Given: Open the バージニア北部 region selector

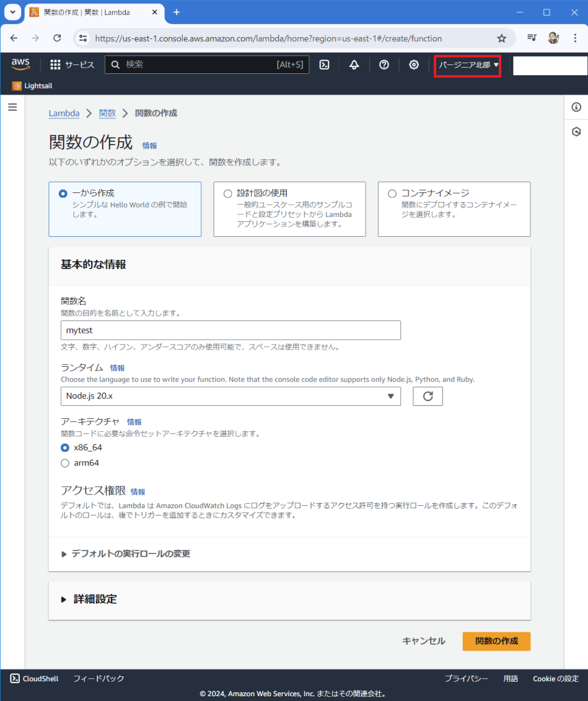Looking at the screenshot, I should 468,64.
